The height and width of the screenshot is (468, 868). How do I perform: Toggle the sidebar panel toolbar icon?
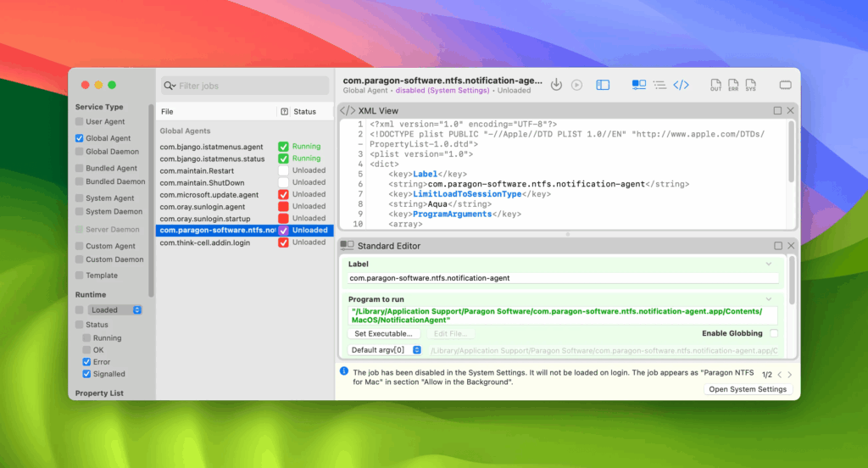(x=603, y=85)
